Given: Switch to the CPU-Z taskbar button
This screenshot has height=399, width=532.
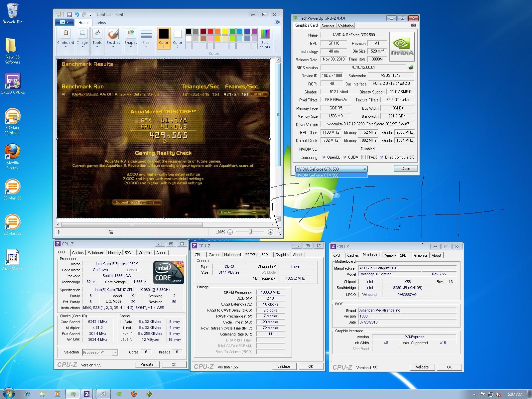Looking at the screenshot, I should tap(87, 394).
